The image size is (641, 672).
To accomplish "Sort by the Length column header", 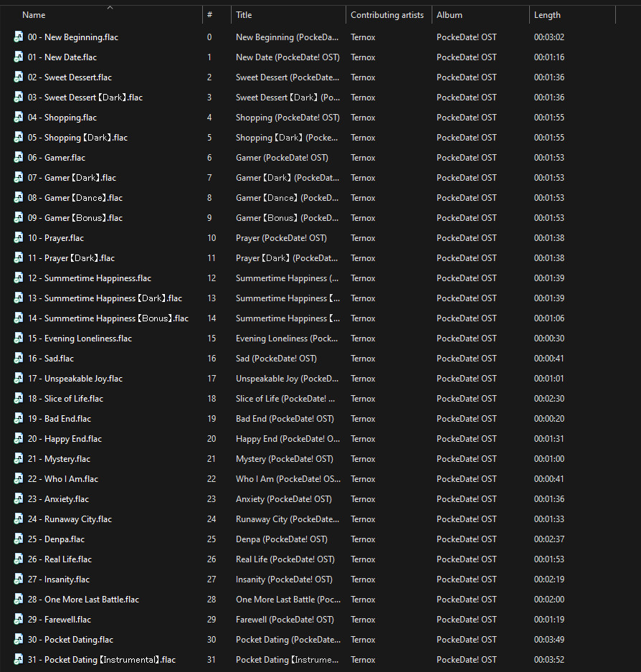I will 547,15.
